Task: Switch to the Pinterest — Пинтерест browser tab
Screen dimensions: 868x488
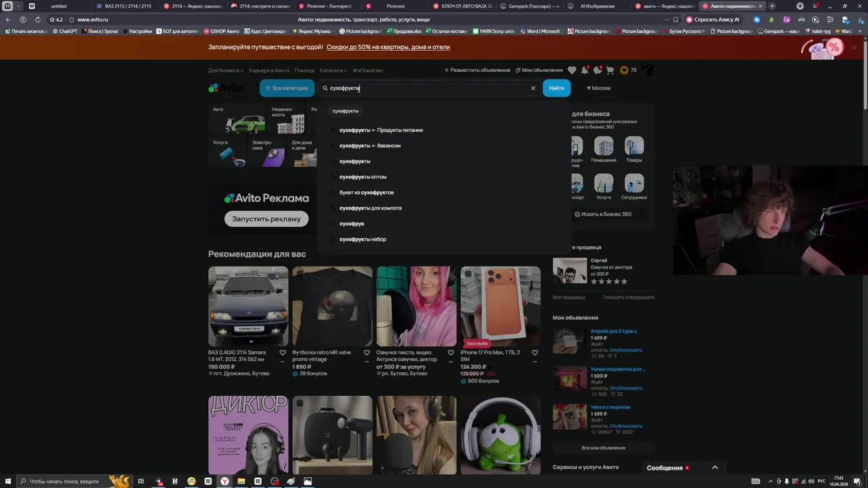Action: (x=329, y=6)
